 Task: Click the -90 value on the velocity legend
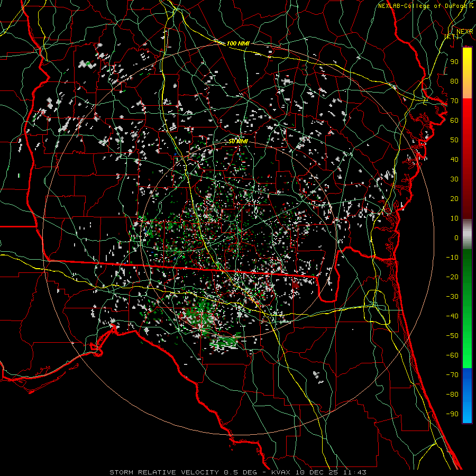(x=452, y=414)
